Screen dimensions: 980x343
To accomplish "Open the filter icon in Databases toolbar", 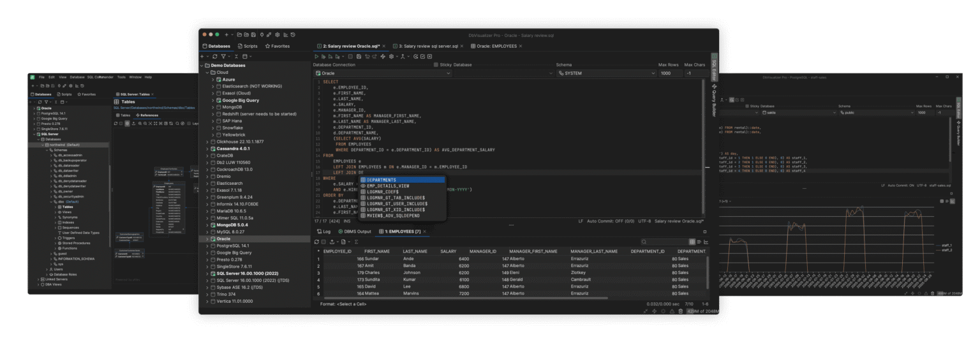I will tap(223, 57).
